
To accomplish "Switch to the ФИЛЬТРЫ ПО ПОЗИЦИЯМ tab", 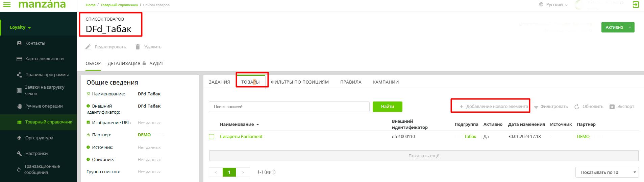I will coord(300,82).
